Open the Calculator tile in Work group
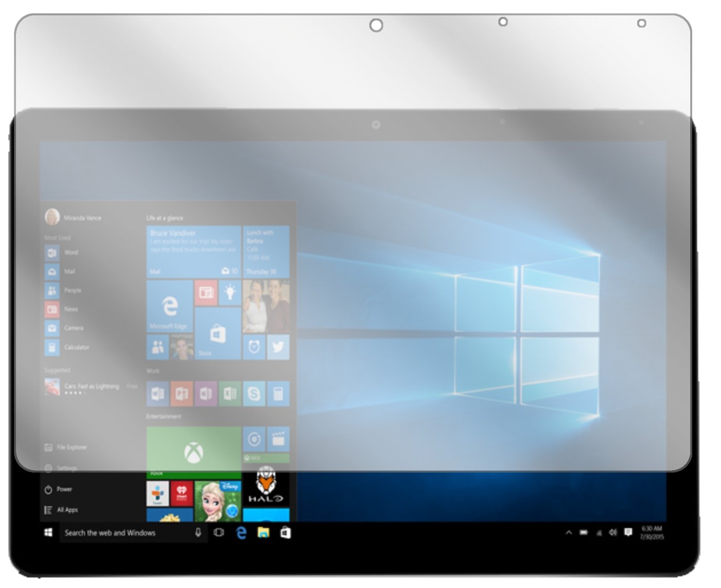721x588 pixels. point(278,394)
